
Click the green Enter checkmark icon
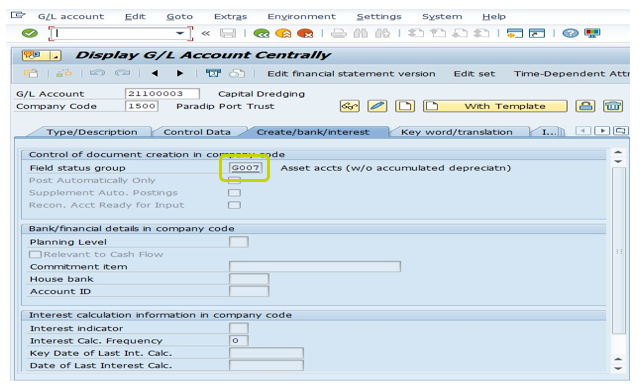[29, 33]
